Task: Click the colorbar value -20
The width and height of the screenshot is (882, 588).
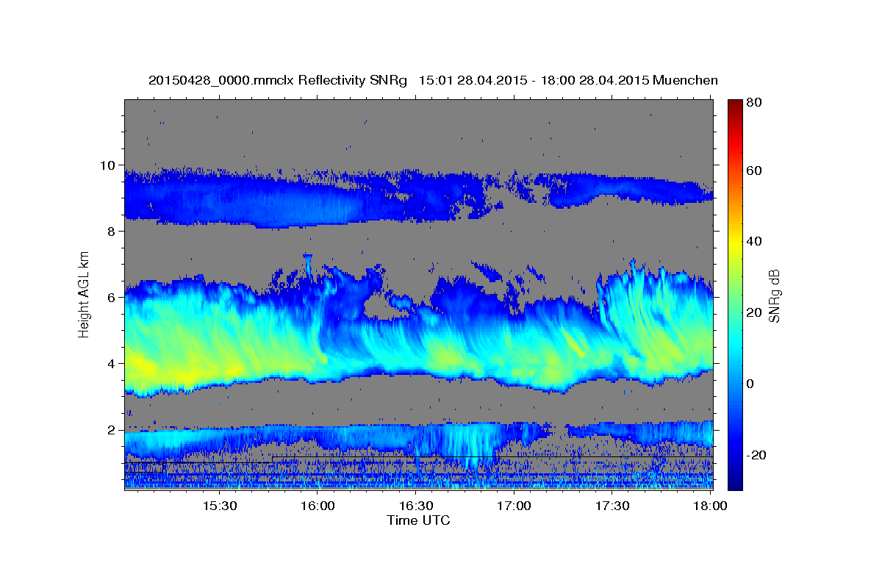Action: (756, 455)
